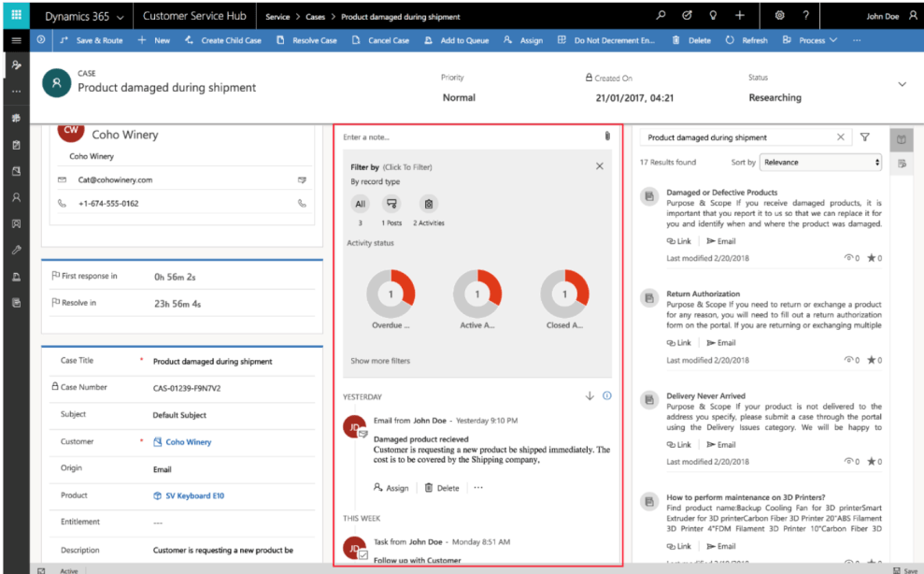Screen dimensions: 924x574
Task: Click the plus quick create icon
Action: [x=740, y=15]
